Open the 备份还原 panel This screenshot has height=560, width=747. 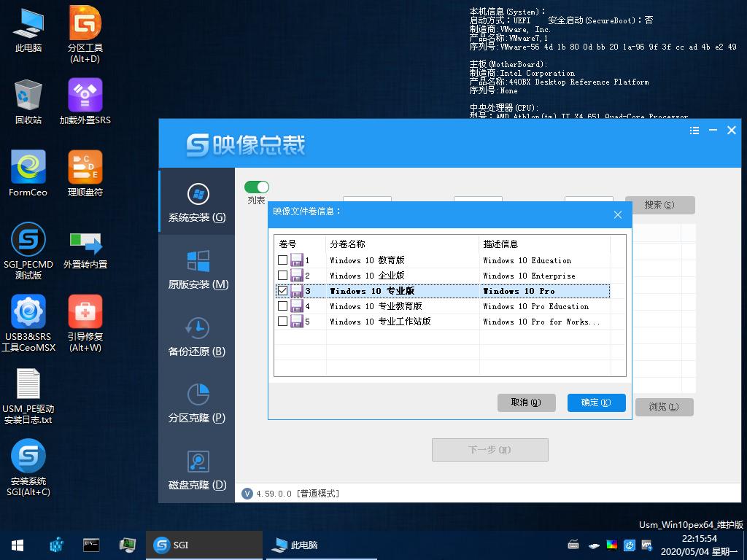tap(196, 340)
